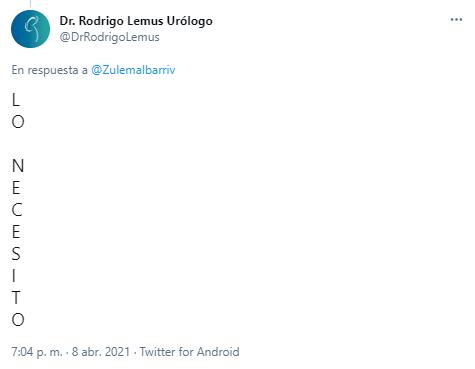
Task: Select the first E below the N
Action: [x=16, y=188]
